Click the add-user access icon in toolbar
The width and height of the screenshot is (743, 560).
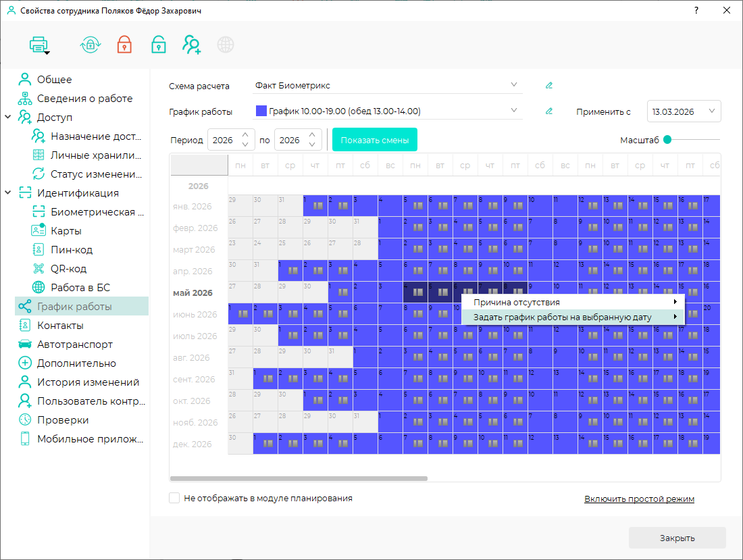tap(191, 45)
